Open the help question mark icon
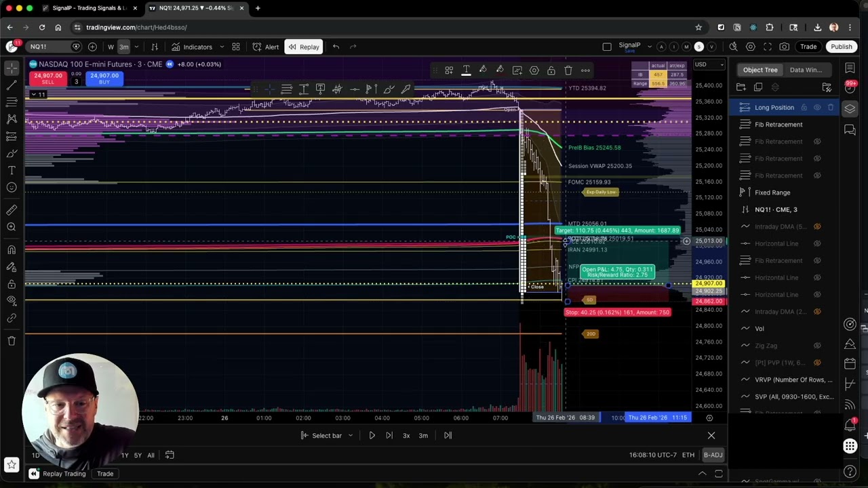 click(x=850, y=471)
